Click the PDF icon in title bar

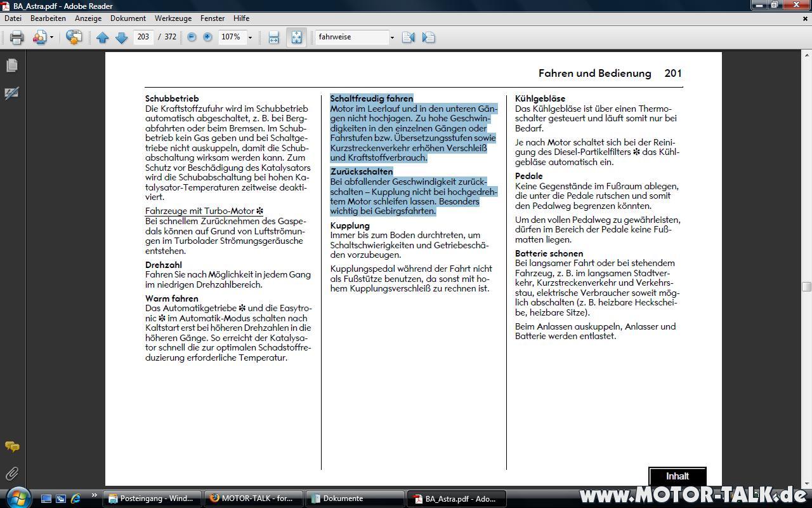[6, 6]
